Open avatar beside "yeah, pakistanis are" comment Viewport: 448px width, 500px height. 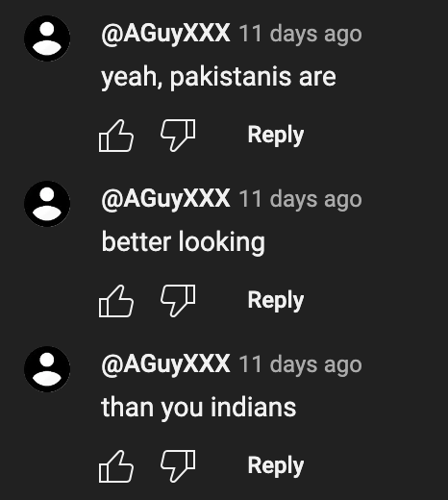47,38
